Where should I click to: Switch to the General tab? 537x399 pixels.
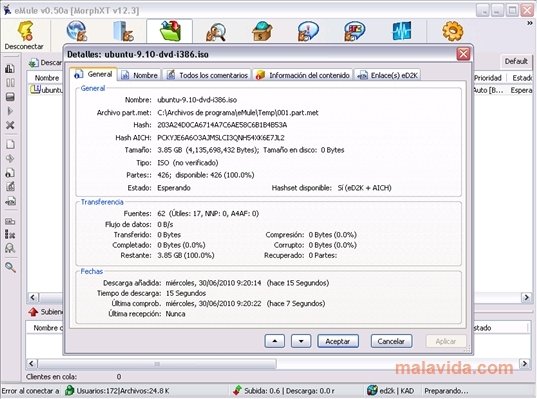(x=93, y=74)
